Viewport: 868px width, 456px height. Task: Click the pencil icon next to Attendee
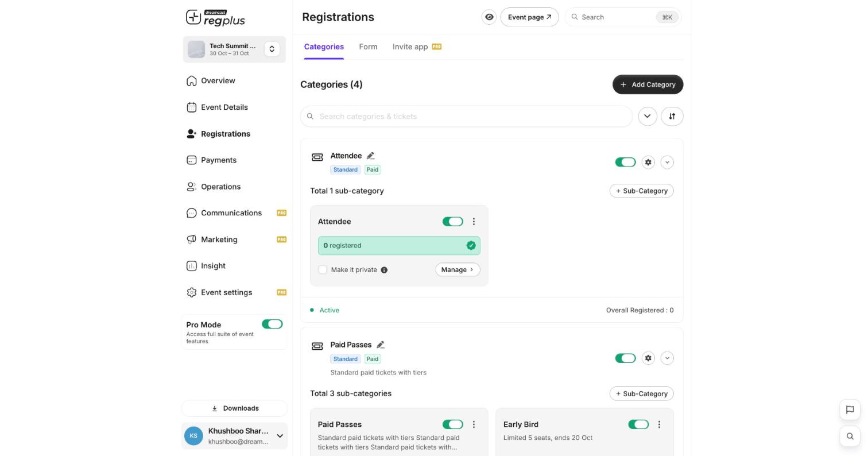[371, 156]
